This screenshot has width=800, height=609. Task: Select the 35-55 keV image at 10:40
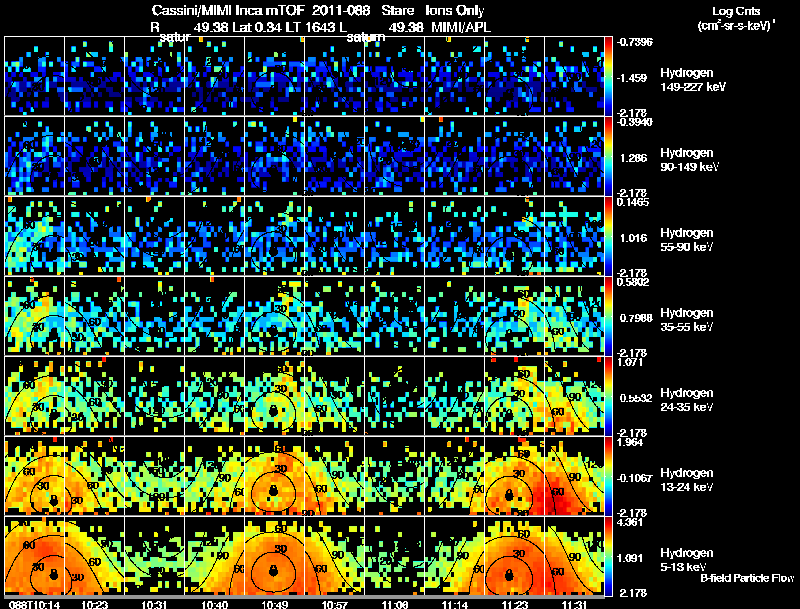click(x=214, y=317)
